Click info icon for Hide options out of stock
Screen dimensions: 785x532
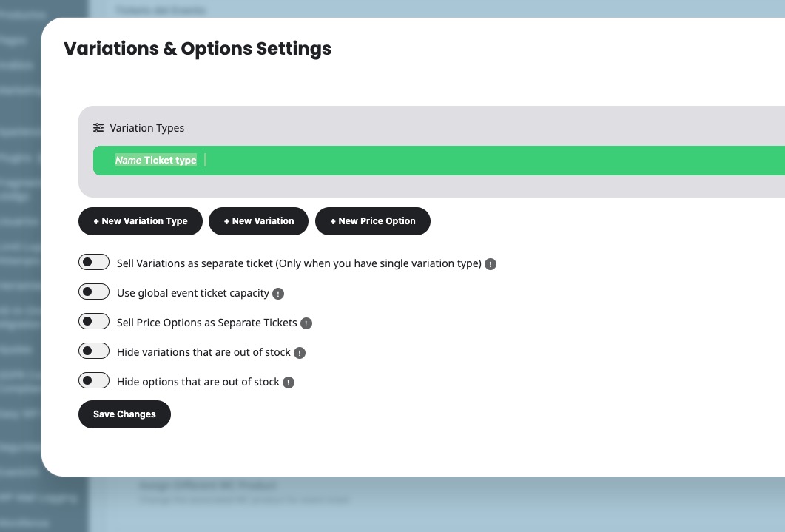289,383
